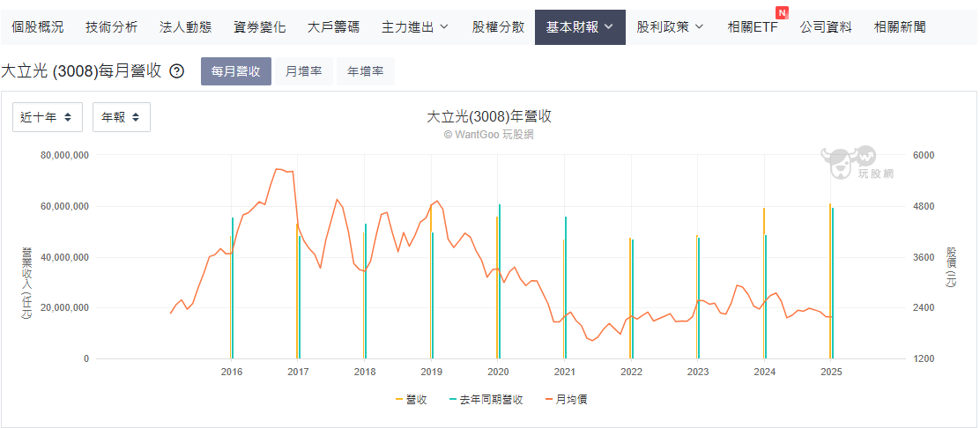Click the red N badge on 相關ETF
This screenshot has height=428, width=980.
pos(781,12)
